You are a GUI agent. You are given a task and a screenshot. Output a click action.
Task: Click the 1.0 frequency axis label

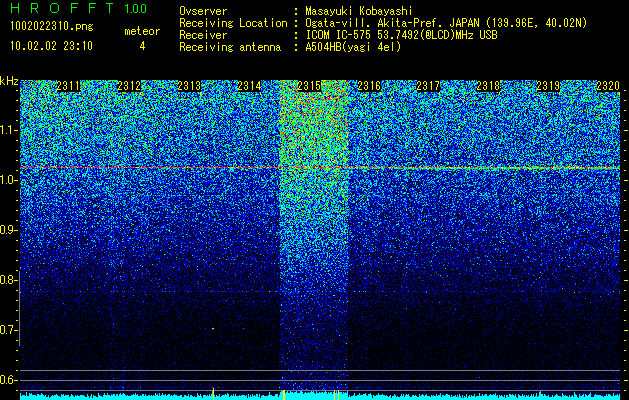click(x=8, y=181)
